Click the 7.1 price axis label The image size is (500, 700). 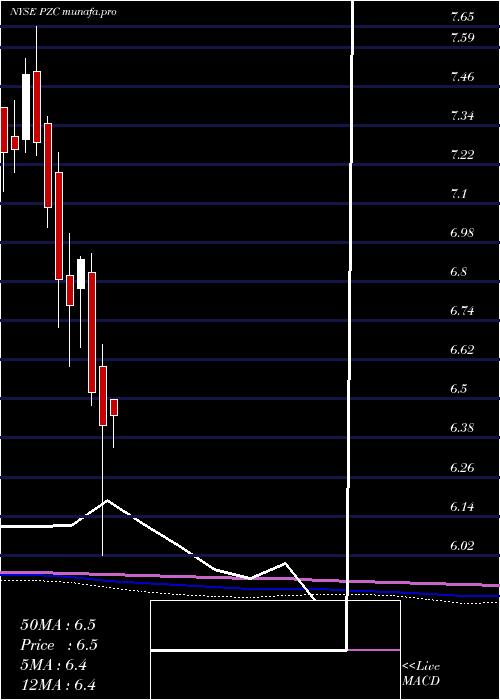tap(459, 194)
